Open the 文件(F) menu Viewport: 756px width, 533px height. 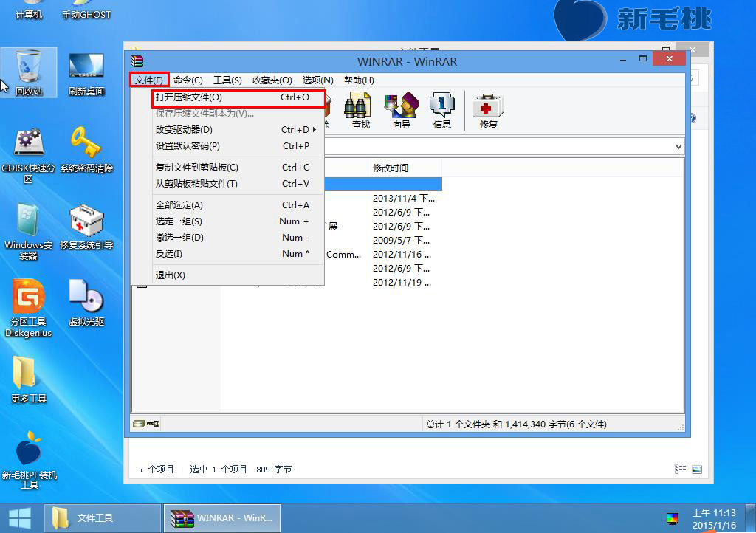point(149,80)
